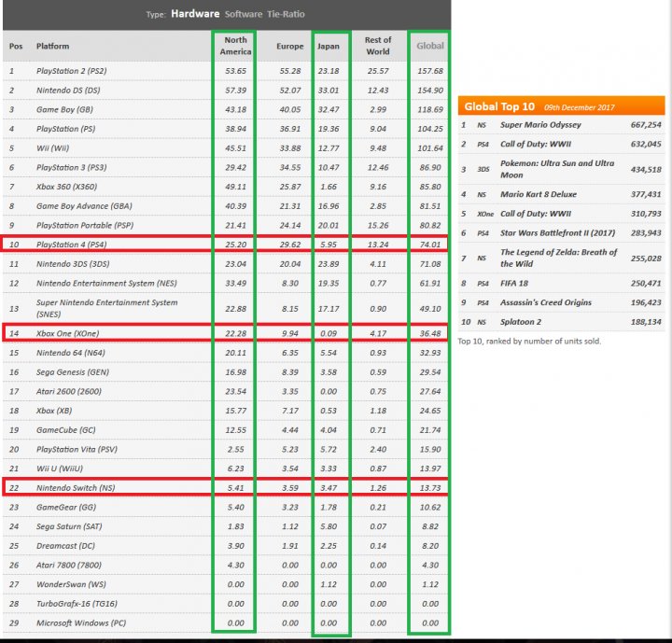The height and width of the screenshot is (643, 672).
Task: Open PlayStation 3 (PS3) platform link
Action: tap(71, 167)
